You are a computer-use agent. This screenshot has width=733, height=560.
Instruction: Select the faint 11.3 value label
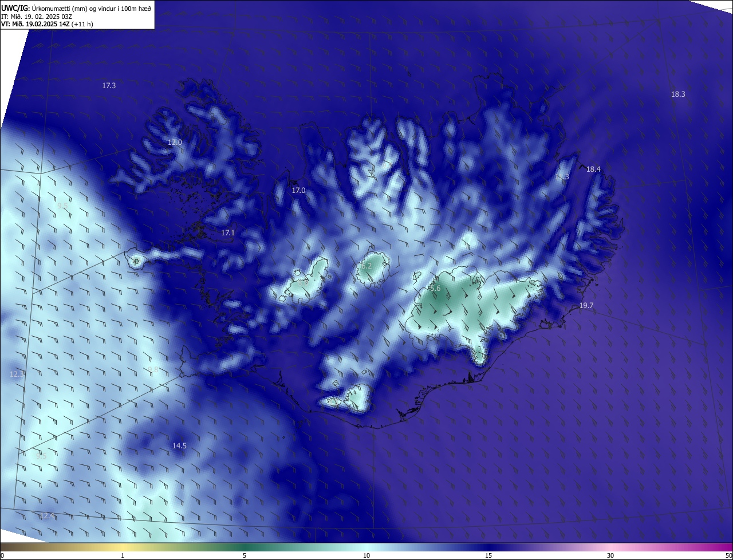point(562,177)
